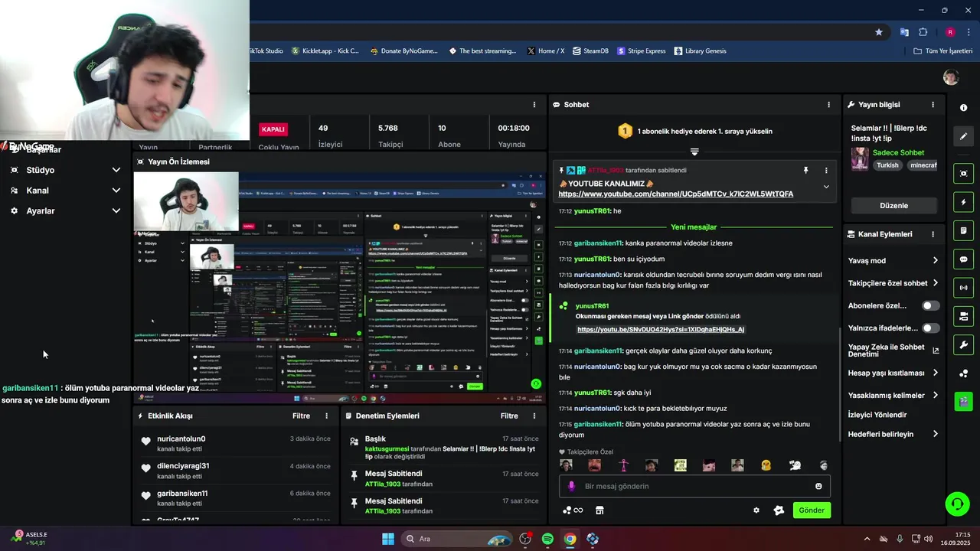The image size is (980, 551).
Task: Click the Windows Start button
Action: point(387,539)
